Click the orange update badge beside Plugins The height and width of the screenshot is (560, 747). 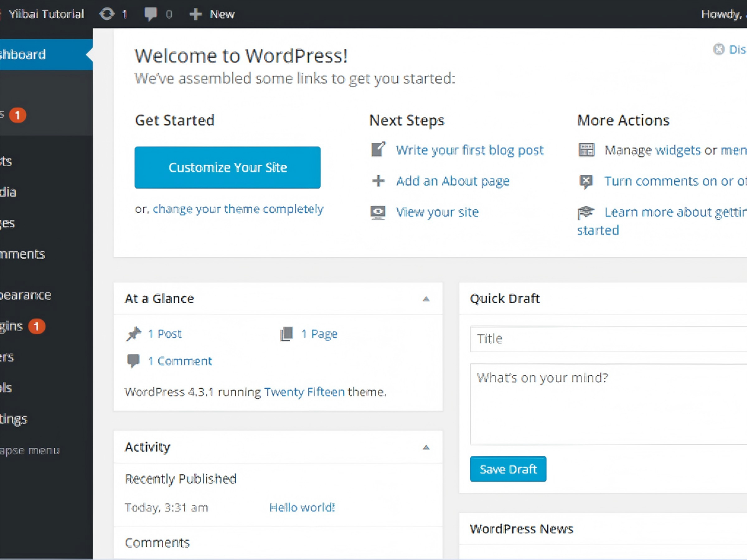pos(37,326)
